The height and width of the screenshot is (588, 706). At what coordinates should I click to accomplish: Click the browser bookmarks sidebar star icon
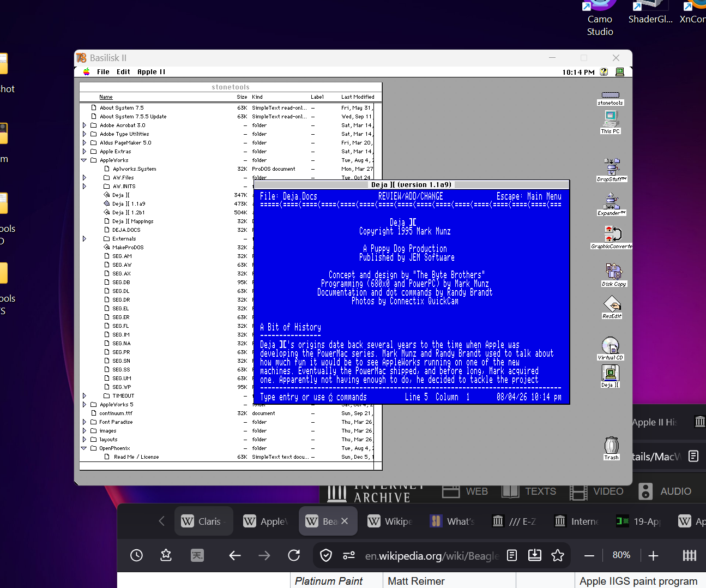(166, 555)
